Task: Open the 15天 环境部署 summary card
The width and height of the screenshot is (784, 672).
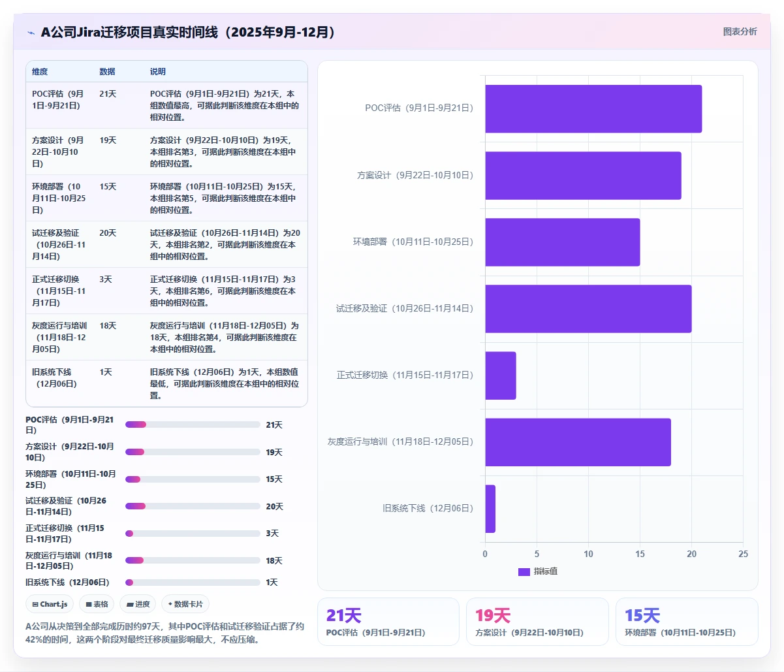Action: [x=687, y=622]
